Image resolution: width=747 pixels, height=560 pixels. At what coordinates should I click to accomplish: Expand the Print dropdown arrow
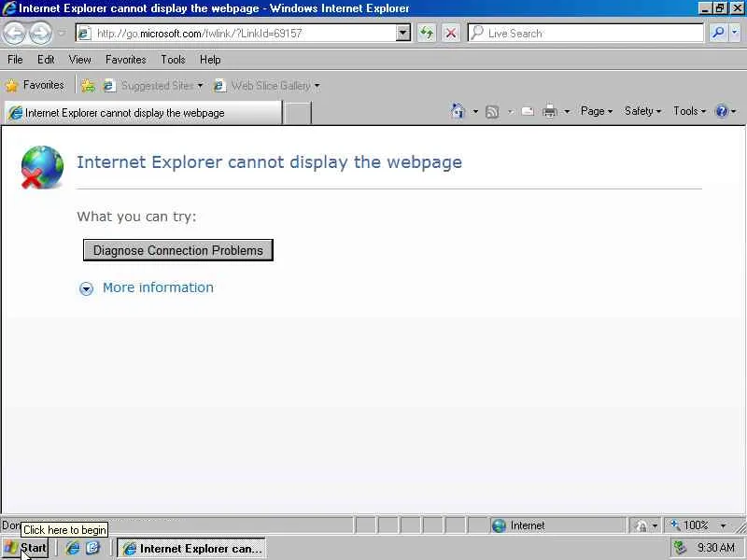567,112
